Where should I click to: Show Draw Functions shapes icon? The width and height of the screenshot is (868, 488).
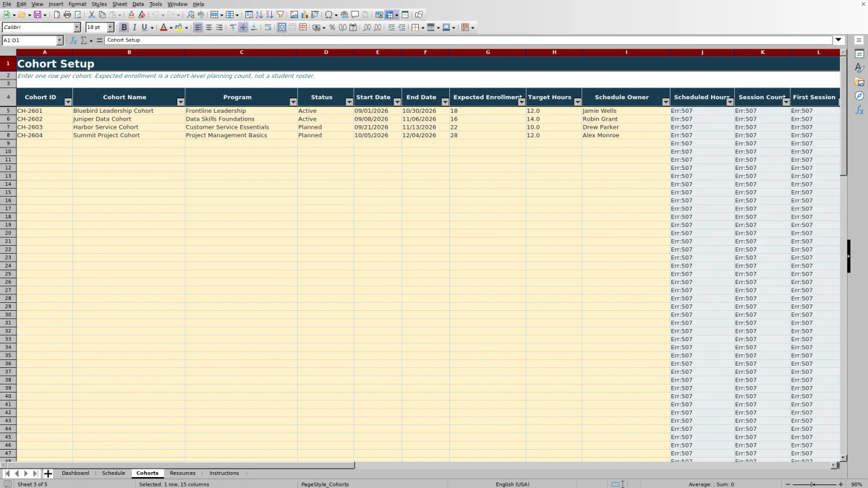click(x=419, y=14)
